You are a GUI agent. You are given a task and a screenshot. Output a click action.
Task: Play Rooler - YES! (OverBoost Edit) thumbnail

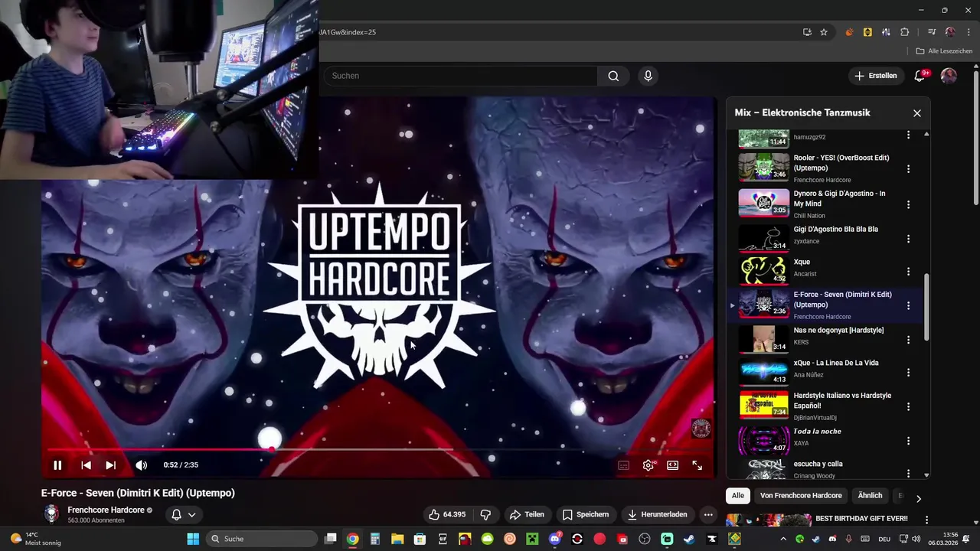pos(763,167)
